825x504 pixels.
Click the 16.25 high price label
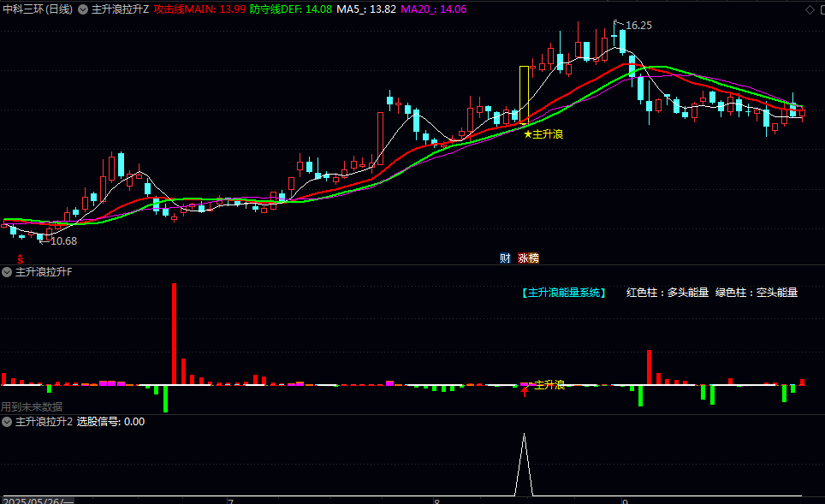coord(638,26)
